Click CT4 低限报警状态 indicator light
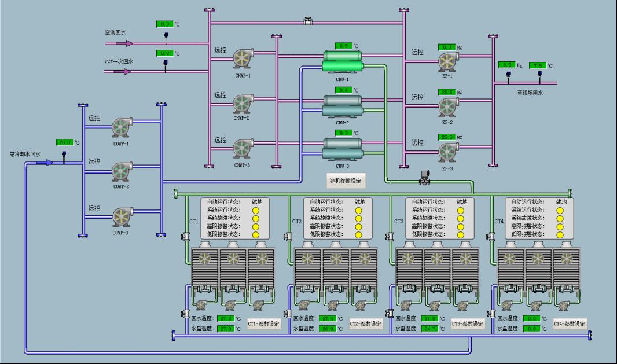Viewport: 617px width, 364px height. click(560, 235)
